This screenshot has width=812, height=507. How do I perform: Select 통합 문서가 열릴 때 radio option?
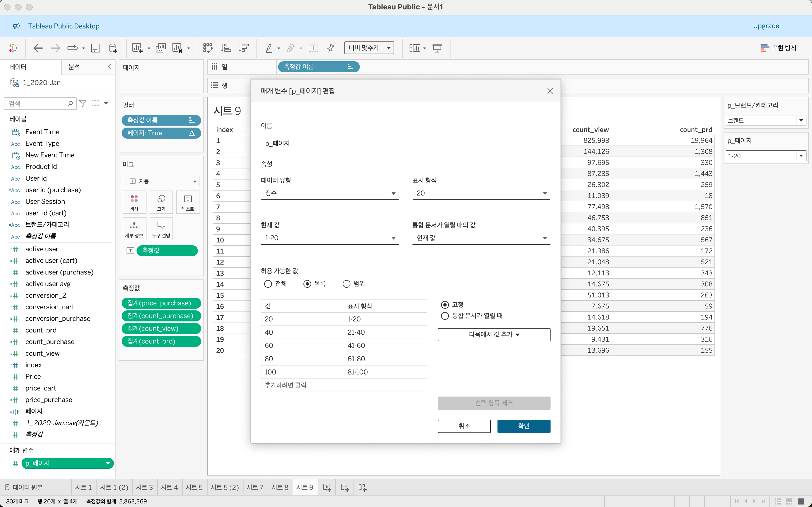tap(445, 316)
